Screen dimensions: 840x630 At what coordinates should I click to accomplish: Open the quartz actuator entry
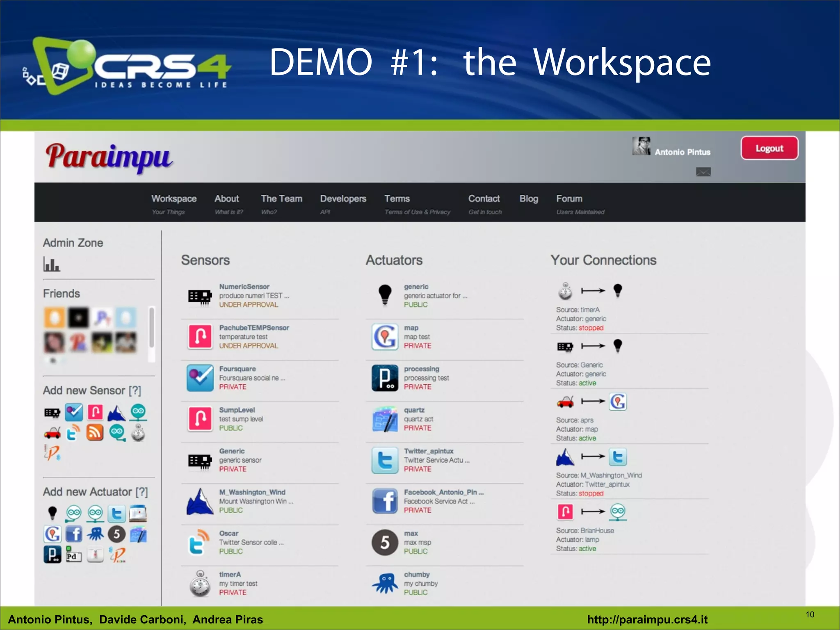(445, 419)
